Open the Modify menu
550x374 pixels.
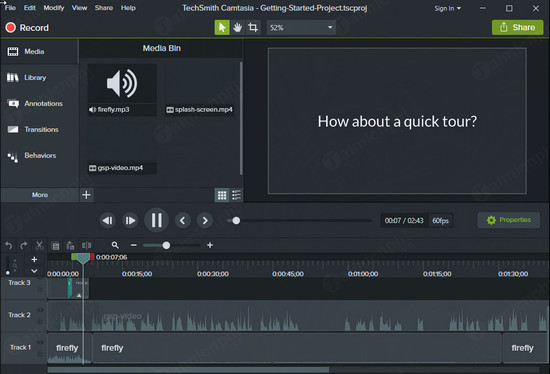tap(54, 8)
